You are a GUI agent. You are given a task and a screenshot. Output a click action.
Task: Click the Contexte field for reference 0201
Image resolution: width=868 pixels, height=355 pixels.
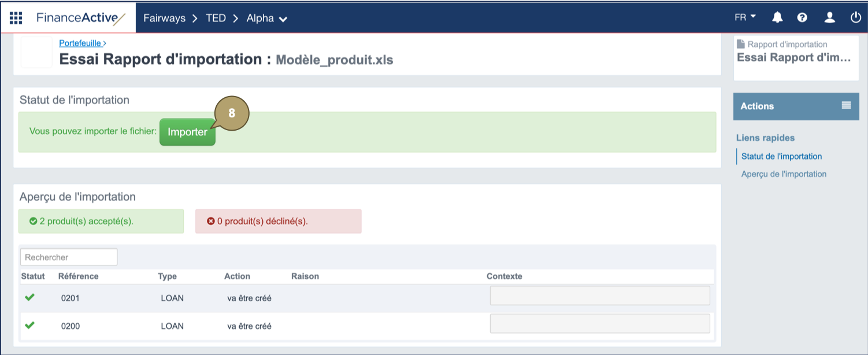pyautogui.click(x=599, y=295)
